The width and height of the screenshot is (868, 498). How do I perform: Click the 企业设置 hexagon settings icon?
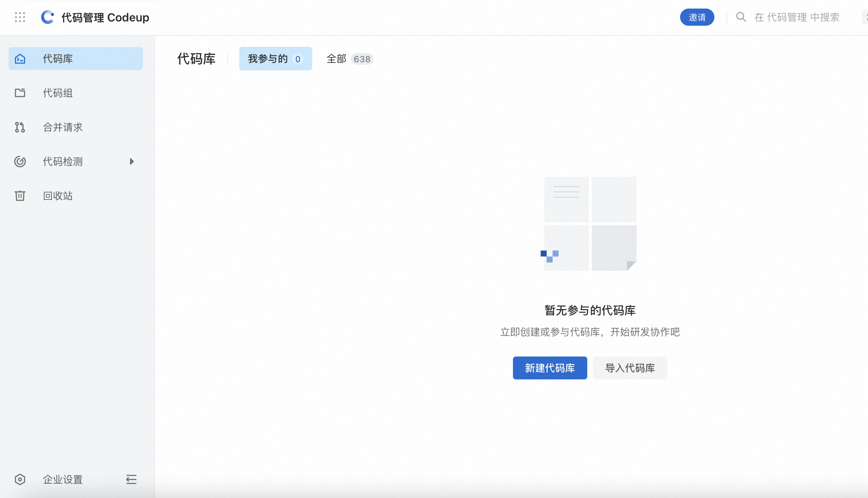[20, 479]
